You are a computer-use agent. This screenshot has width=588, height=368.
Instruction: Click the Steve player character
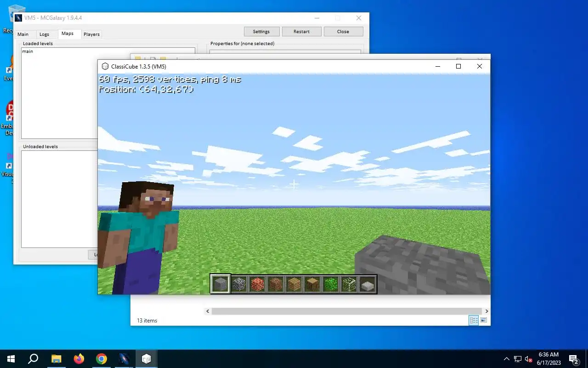tap(138, 237)
